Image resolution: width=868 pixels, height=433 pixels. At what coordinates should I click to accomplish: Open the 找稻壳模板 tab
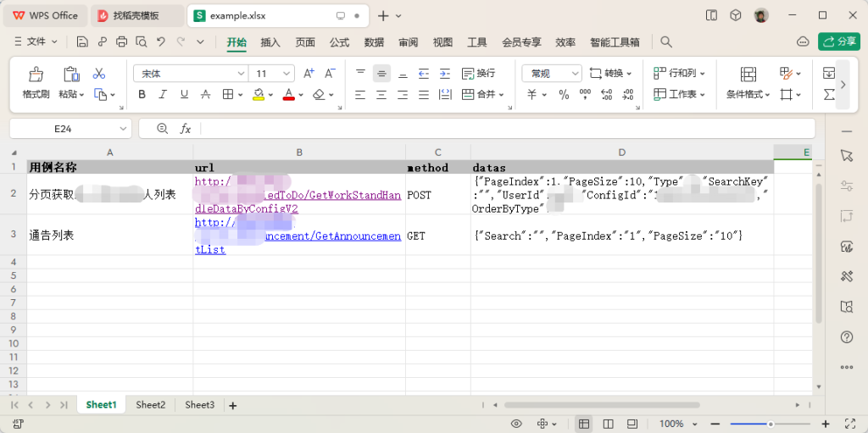tap(136, 15)
